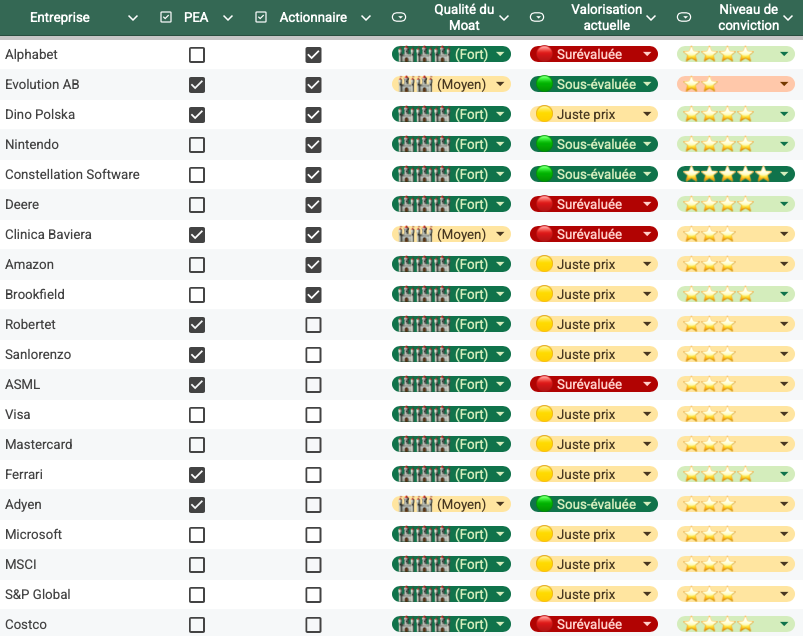Image resolution: width=803 pixels, height=636 pixels.
Task: Uncheck Actionnaire for Dino Polska
Action: click(313, 115)
